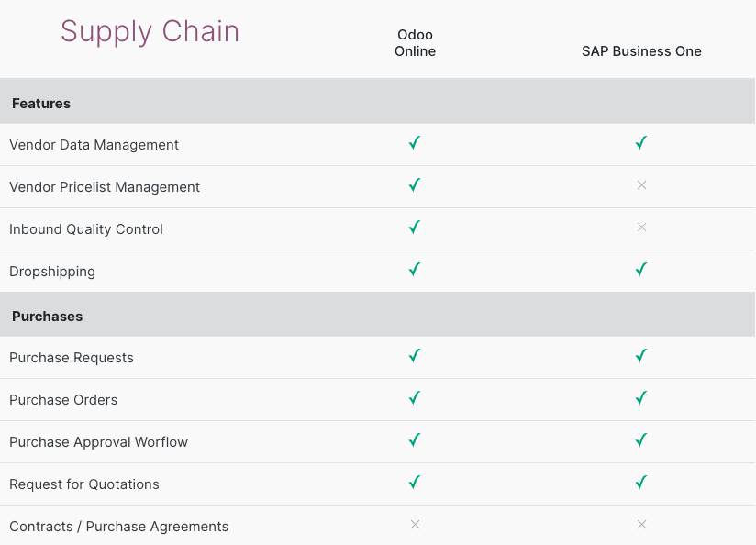Click SAP cross for Inbound Quality Control
The image size is (756, 545).
[x=641, y=228]
